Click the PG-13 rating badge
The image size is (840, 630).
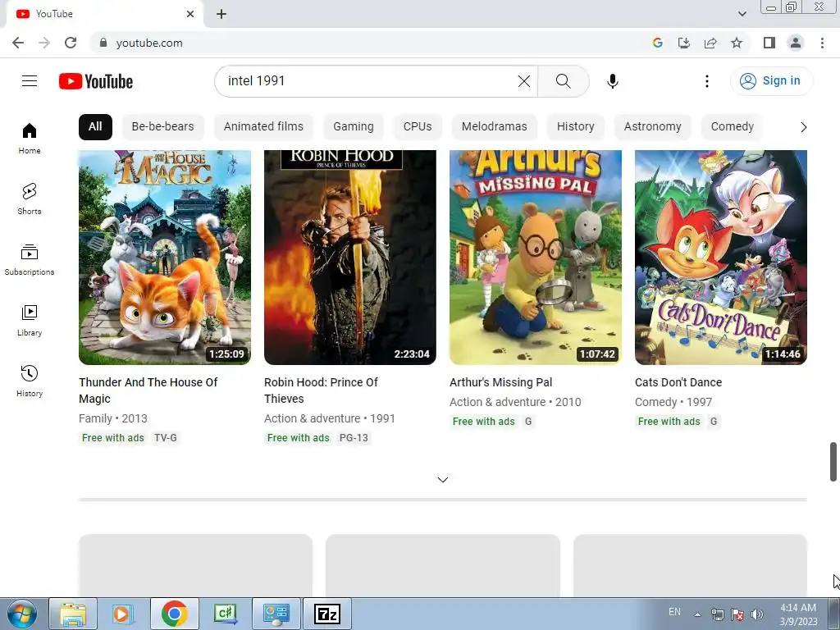click(x=354, y=438)
